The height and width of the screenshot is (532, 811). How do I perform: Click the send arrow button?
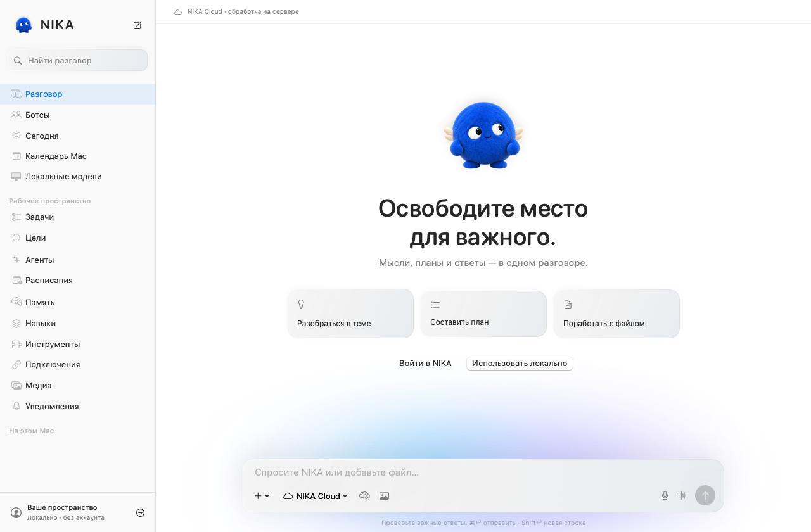coord(705,495)
